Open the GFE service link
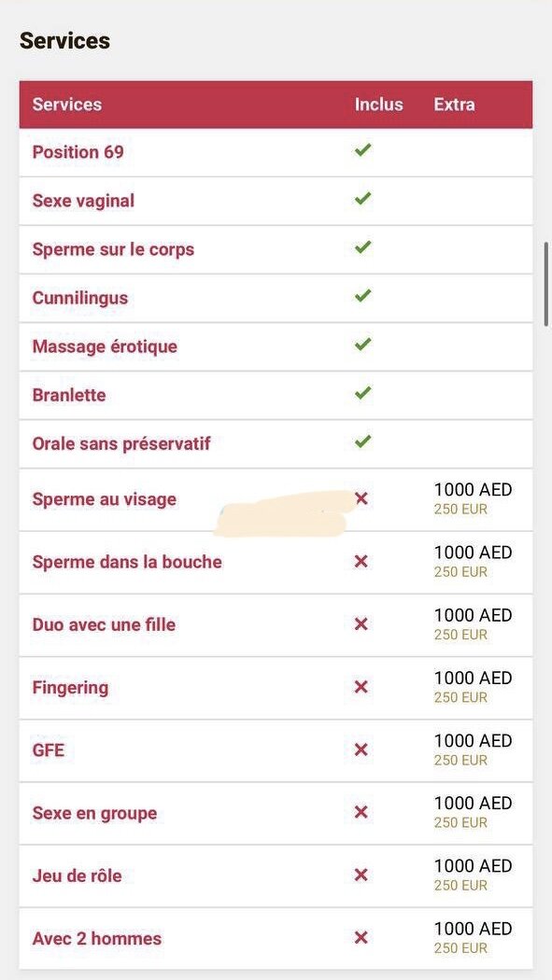 [x=49, y=750]
